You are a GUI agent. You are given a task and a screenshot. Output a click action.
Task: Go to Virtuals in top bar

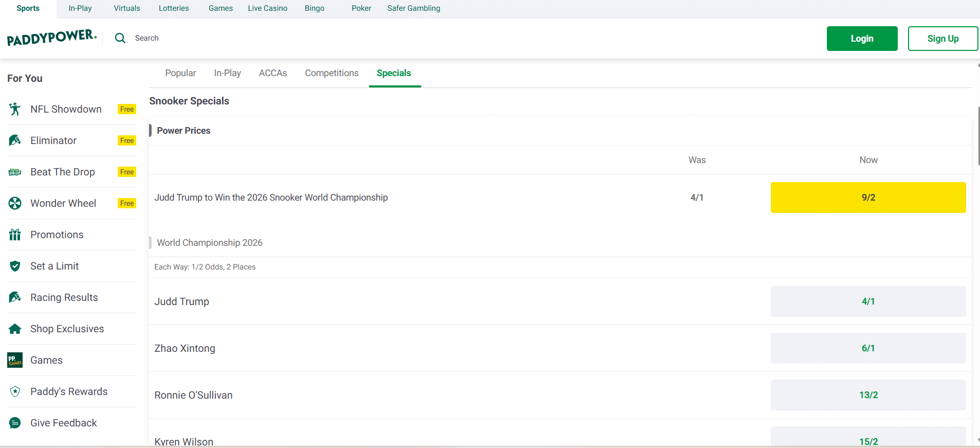127,8
